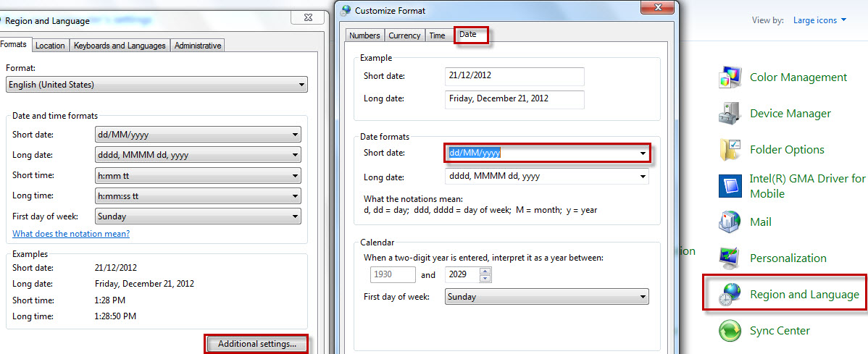Open the Folder Options icon
The height and width of the screenshot is (354, 868).
(x=730, y=149)
